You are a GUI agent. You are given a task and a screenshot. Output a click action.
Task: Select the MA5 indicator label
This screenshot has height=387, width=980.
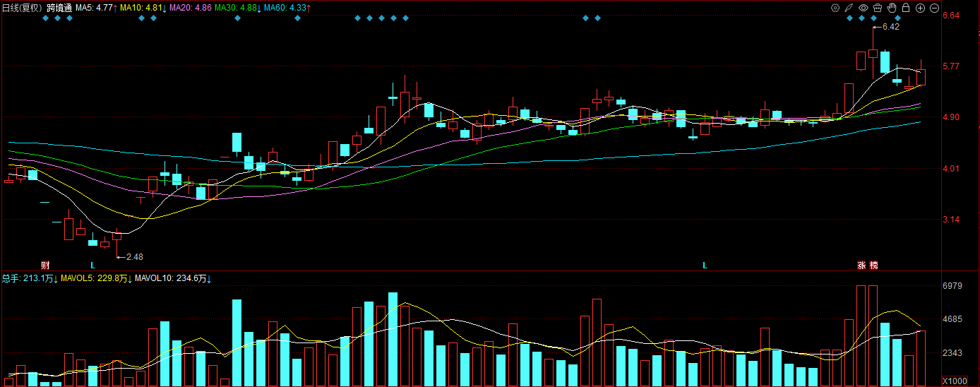pyautogui.click(x=96, y=7)
